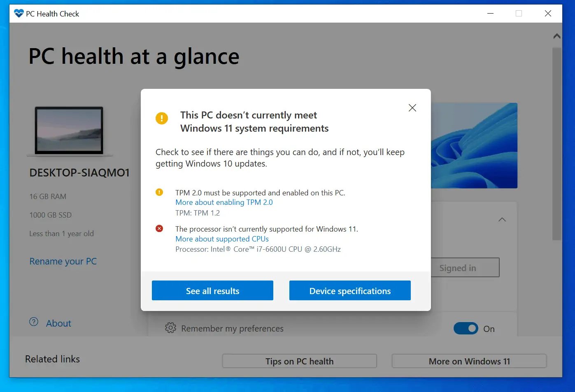
Task: Click the dialog title about Windows 11 requirements
Action: [x=254, y=122]
